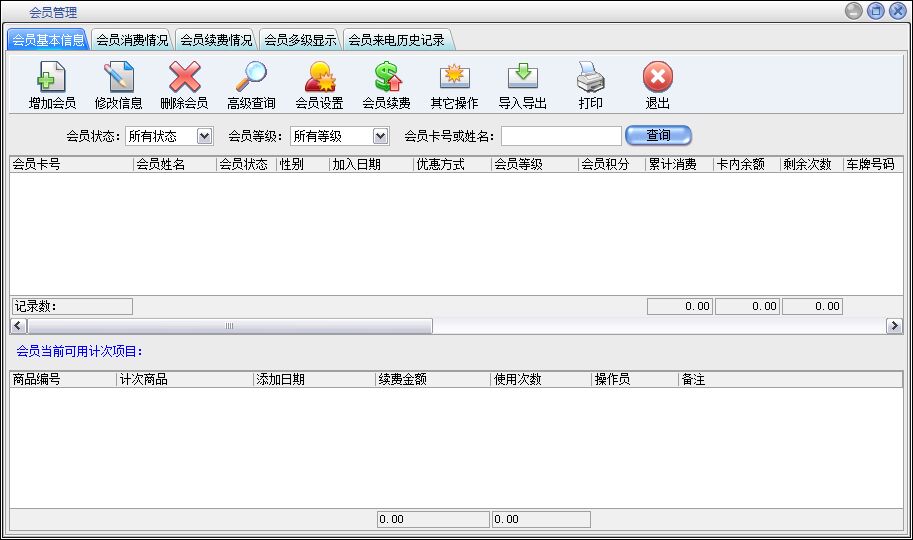Click the Delete Member (删除会员) icon
913x540 pixels.
pos(184,78)
